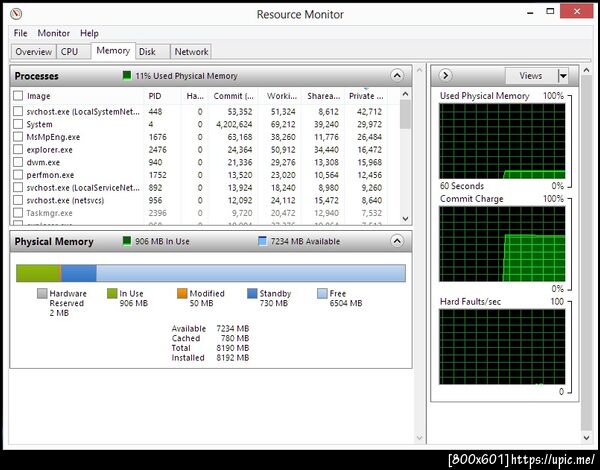Screen dimensions: 600x470
Task: Sort by Shareable column header
Action: click(x=323, y=96)
